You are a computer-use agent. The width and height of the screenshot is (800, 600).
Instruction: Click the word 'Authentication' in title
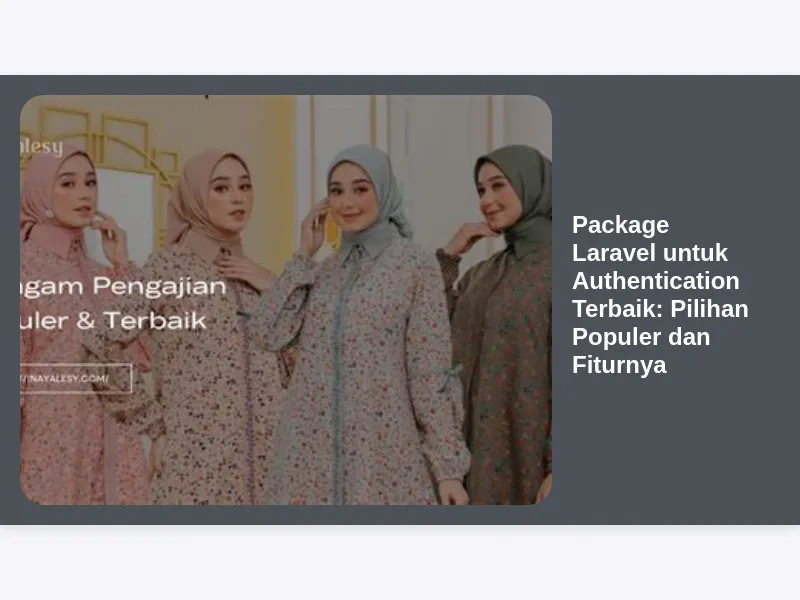tap(656, 281)
